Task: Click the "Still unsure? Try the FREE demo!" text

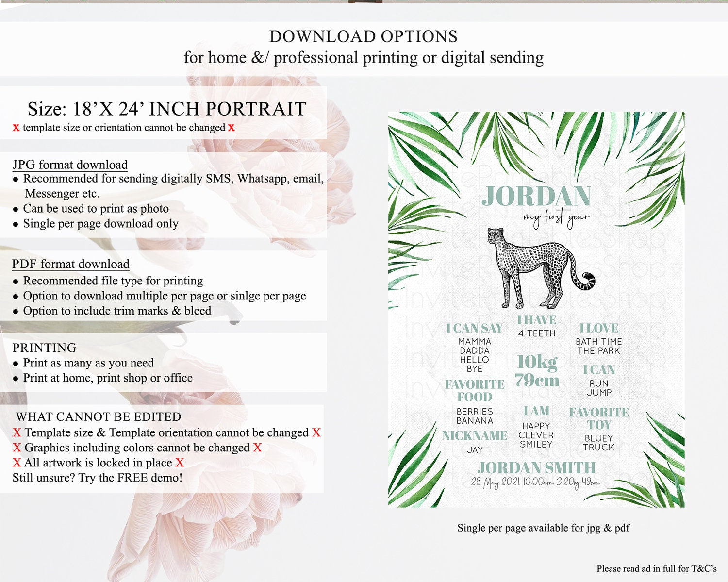Action: pos(98,478)
